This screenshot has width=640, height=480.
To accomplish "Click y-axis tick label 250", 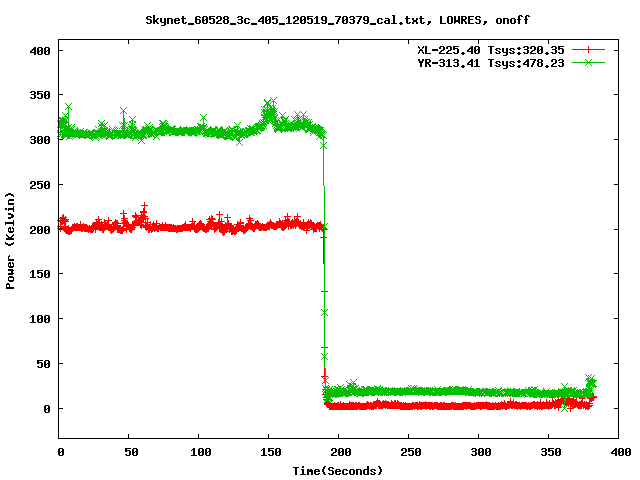I will [40, 185].
